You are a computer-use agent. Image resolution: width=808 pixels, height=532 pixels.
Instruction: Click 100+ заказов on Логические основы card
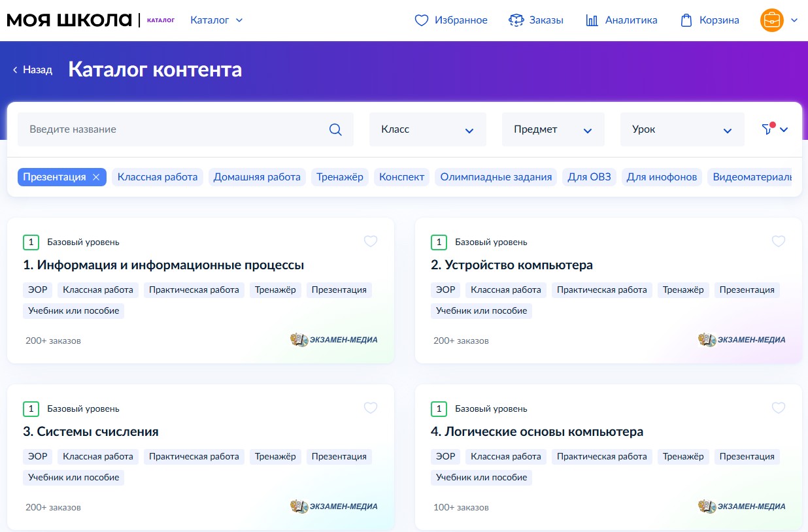pos(461,508)
